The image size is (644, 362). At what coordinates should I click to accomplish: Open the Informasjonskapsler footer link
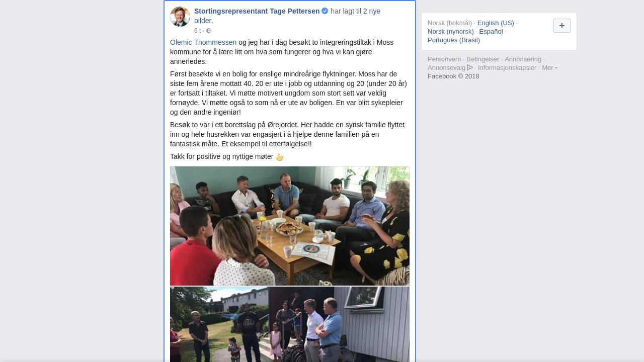(x=507, y=68)
